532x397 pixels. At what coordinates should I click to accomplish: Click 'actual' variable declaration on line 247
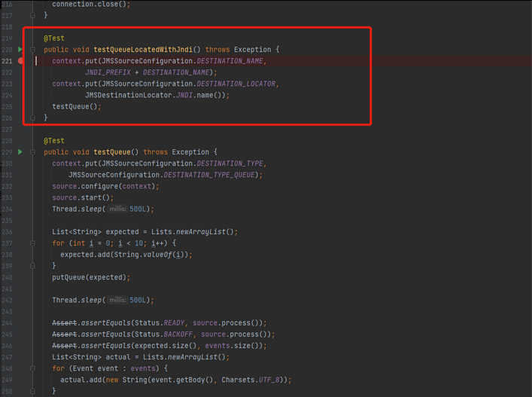click(118, 357)
